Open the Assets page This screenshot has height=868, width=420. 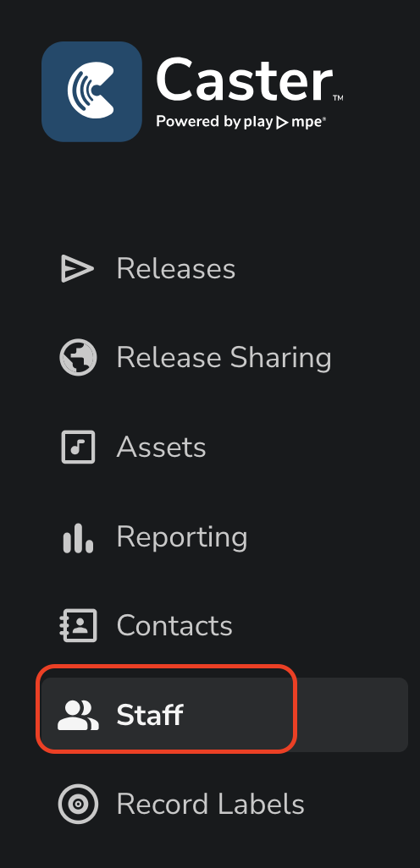pyautogui.click(x=161, y=447)
